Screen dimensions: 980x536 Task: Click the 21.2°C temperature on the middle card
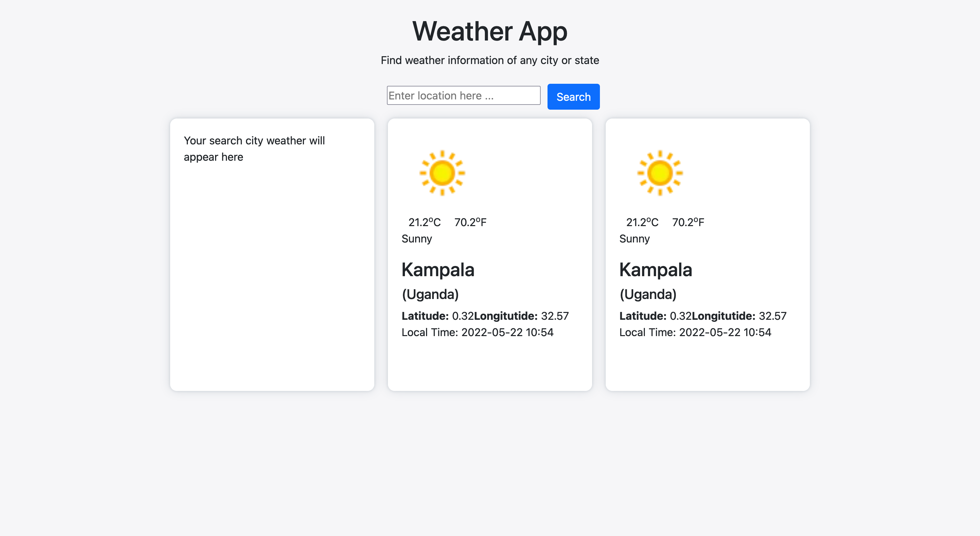pos(424,222)
